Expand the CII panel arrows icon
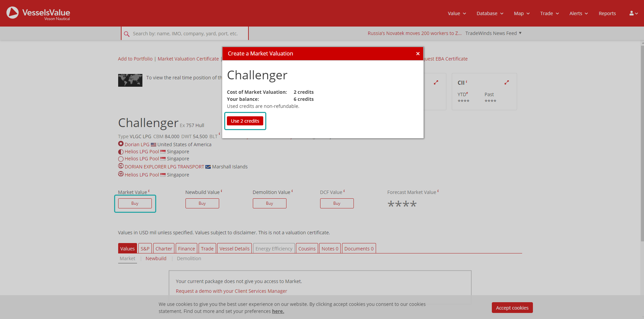The width and height of the screenshot is (644, 319). point(506,83)
